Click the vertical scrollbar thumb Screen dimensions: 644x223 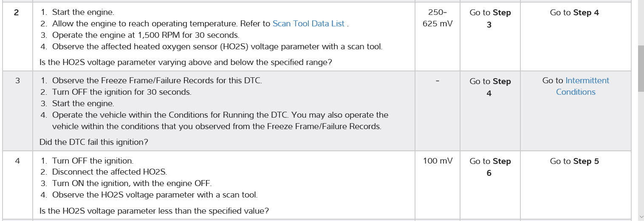(641, 68)
